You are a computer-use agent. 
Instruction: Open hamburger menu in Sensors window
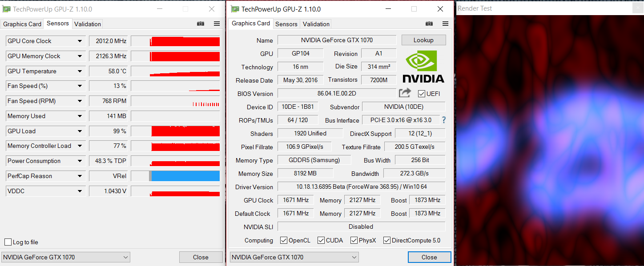(217, 24)
